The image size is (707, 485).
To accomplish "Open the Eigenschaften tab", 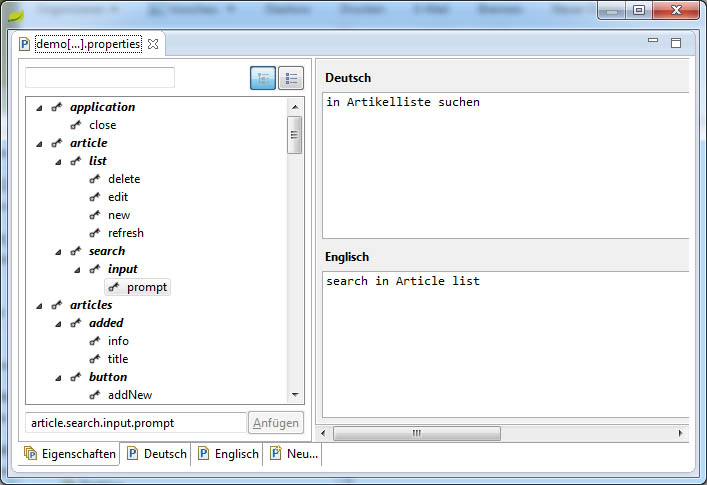I will [x=70, y=453].
